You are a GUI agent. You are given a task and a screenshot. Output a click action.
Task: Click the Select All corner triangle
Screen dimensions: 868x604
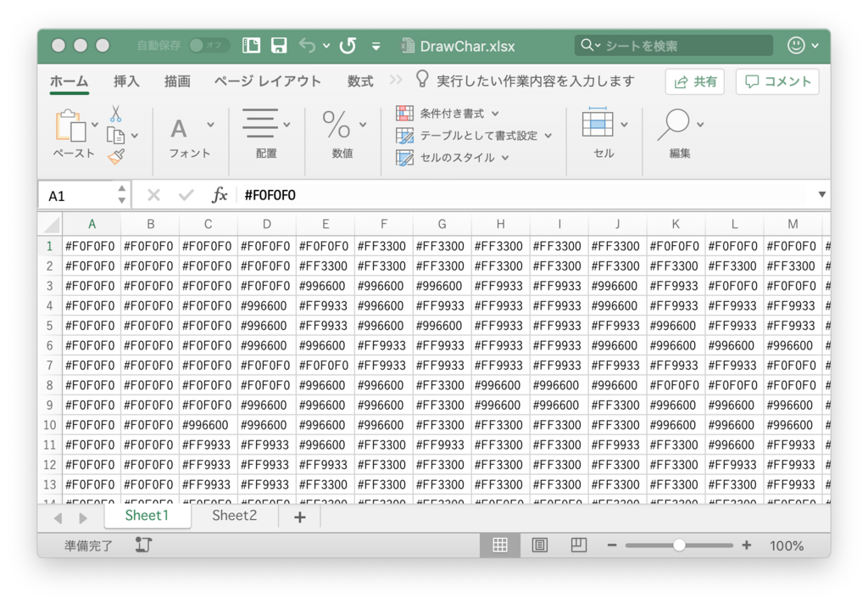click(52, 225)
